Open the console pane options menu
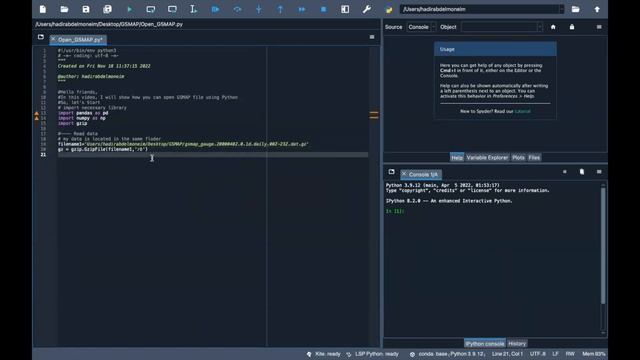The width and height of the screenshot is (640, 360). point(599,172)
